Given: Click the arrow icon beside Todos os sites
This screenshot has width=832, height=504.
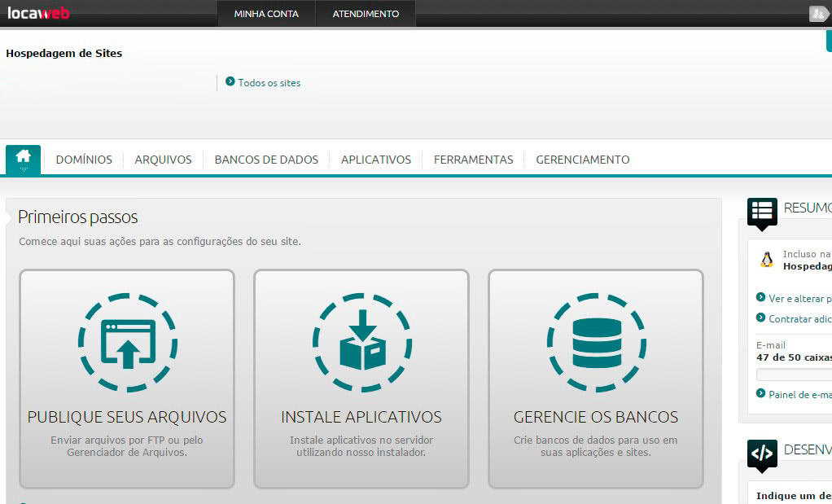Looking at the screenshot, I should point(230,81).
